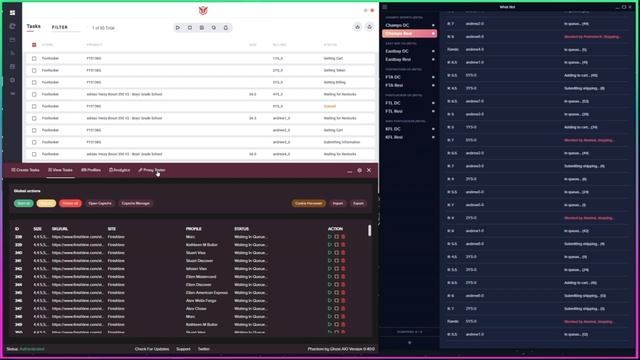Click the Check For Updates link
The image size is (640, 360).
coord(152,349)
